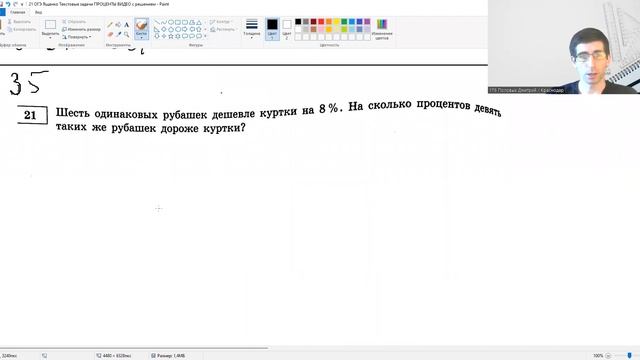The image size is (640, 360).
Task: Click the Brushes (Кисти) tool icon
Action: click(x=142, y=24)
